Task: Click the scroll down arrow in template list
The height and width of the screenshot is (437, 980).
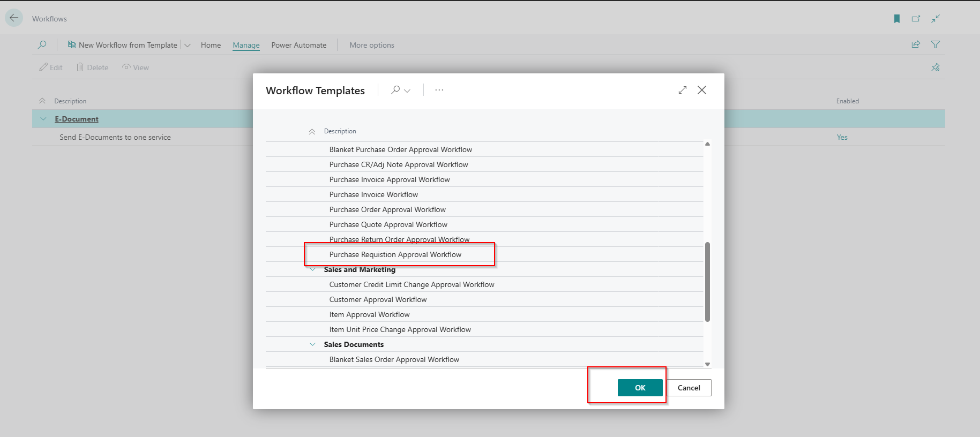Action: click(707, 364)
